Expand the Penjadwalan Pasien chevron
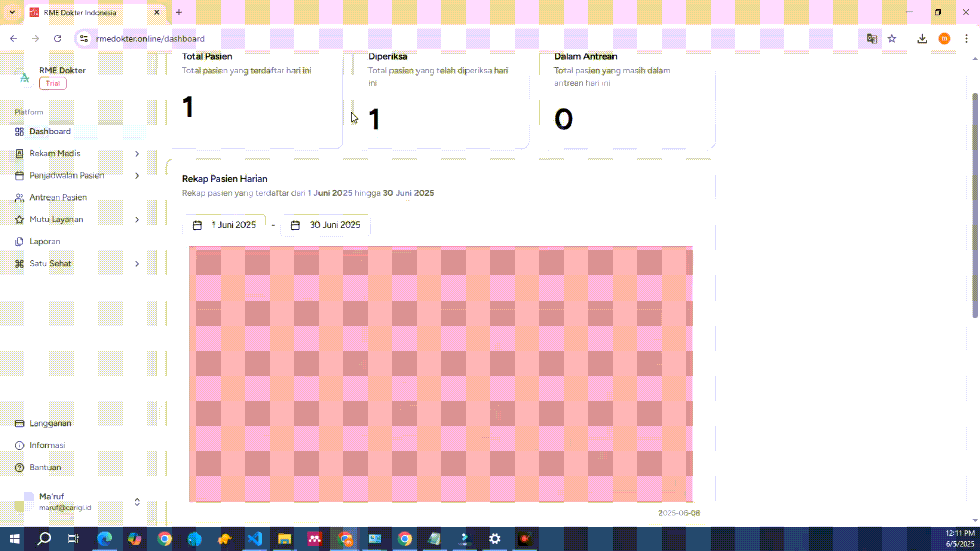This screenshot has width=980, height=551. [x=137, y=176]
